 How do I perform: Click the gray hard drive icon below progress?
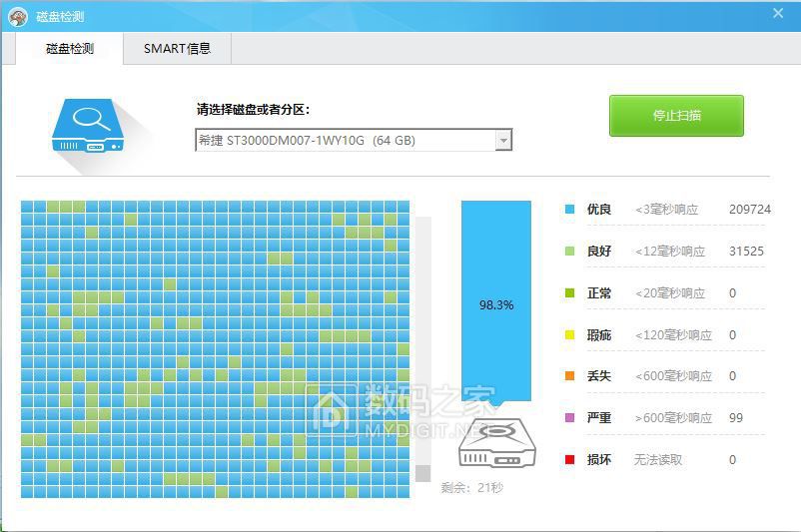497,442
